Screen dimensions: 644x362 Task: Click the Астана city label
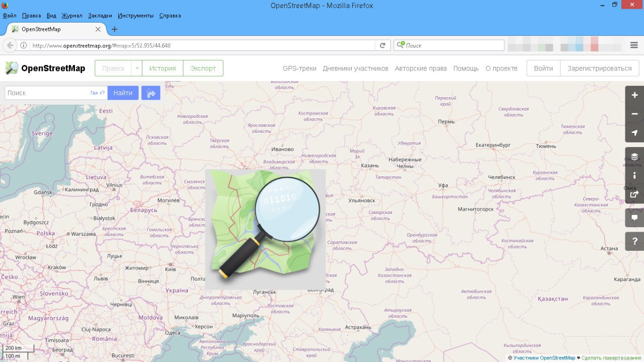click(609, 249)
